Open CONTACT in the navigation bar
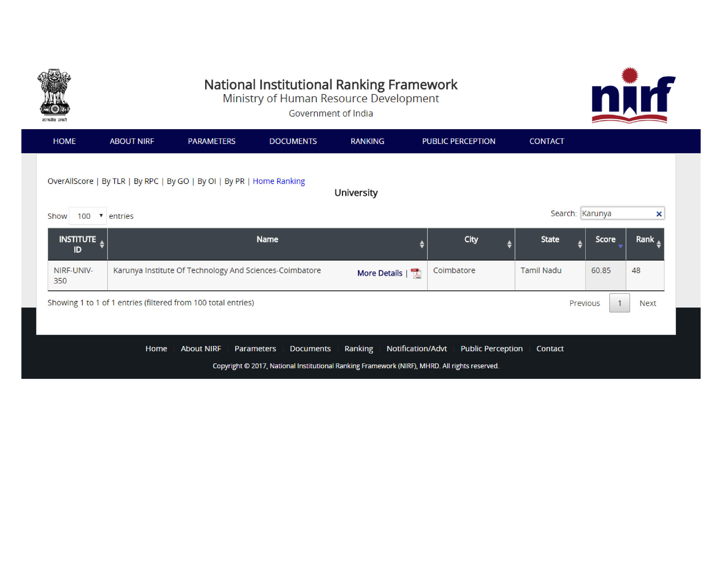The image size is (728, 563). tap(547, 142)
